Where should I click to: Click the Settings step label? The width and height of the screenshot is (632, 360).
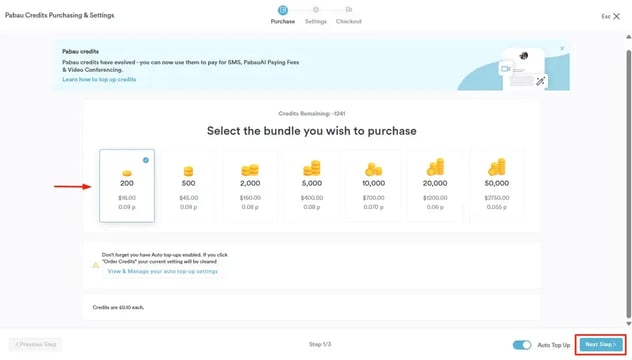pyautogui.click(x=316, y=21)
